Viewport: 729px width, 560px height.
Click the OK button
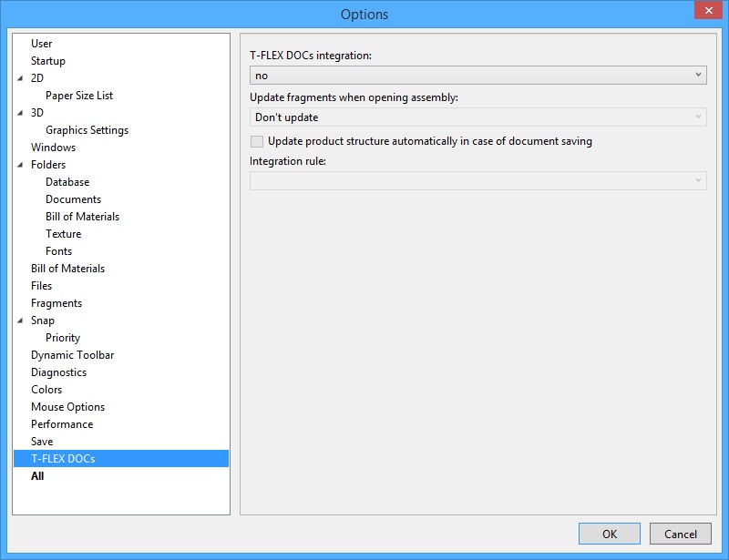610,534
